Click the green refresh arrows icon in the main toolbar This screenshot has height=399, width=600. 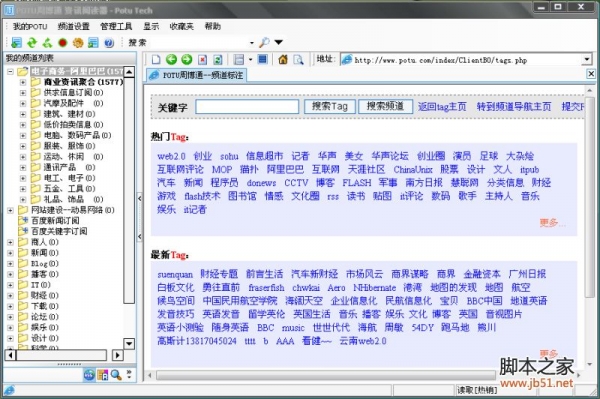click(x=32, y=42)
